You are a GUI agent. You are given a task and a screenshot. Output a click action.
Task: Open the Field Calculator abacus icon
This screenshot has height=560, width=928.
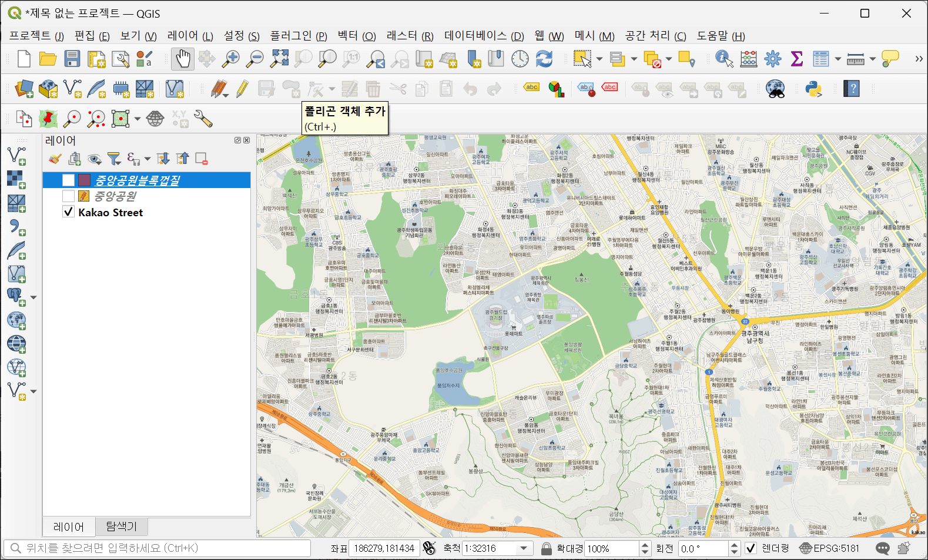[749, 59]
